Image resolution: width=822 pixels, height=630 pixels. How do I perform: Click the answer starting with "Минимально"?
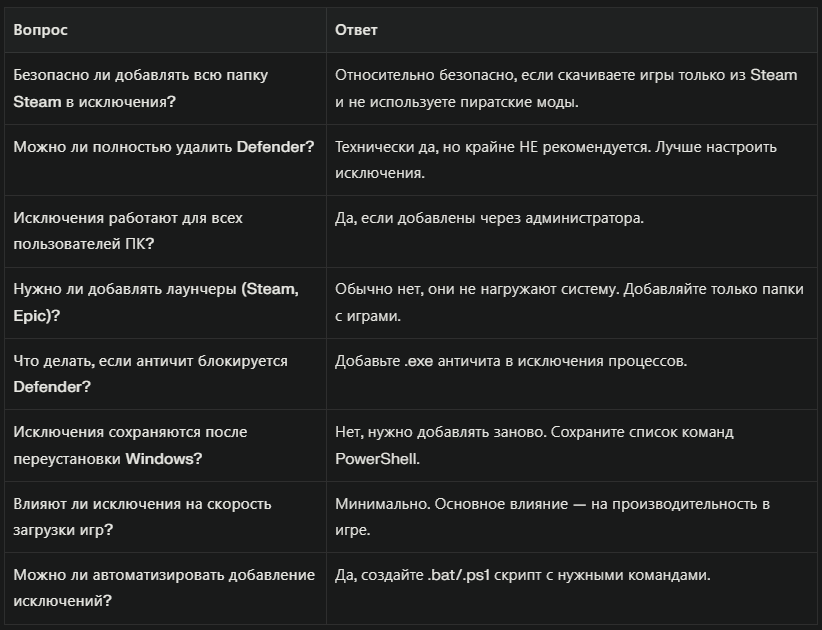tap(552, 517)
